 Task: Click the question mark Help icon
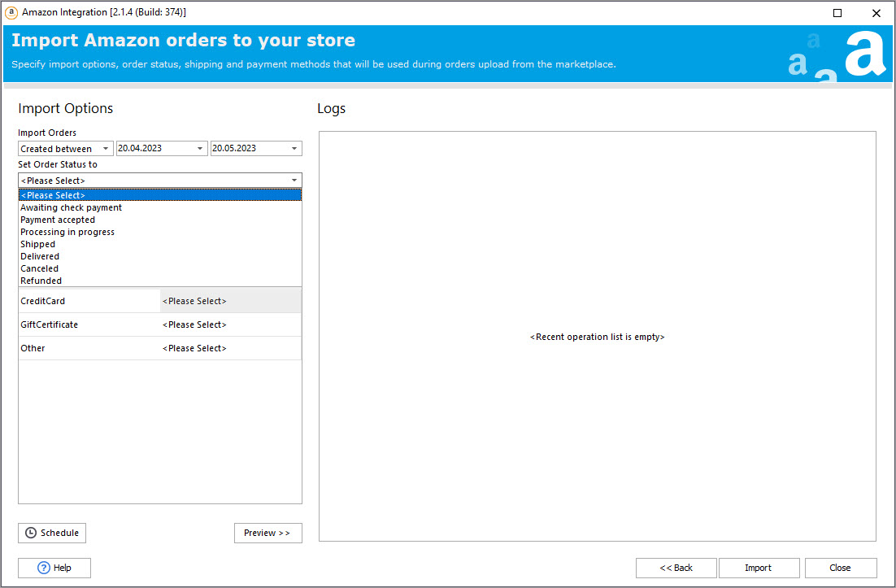44,568
